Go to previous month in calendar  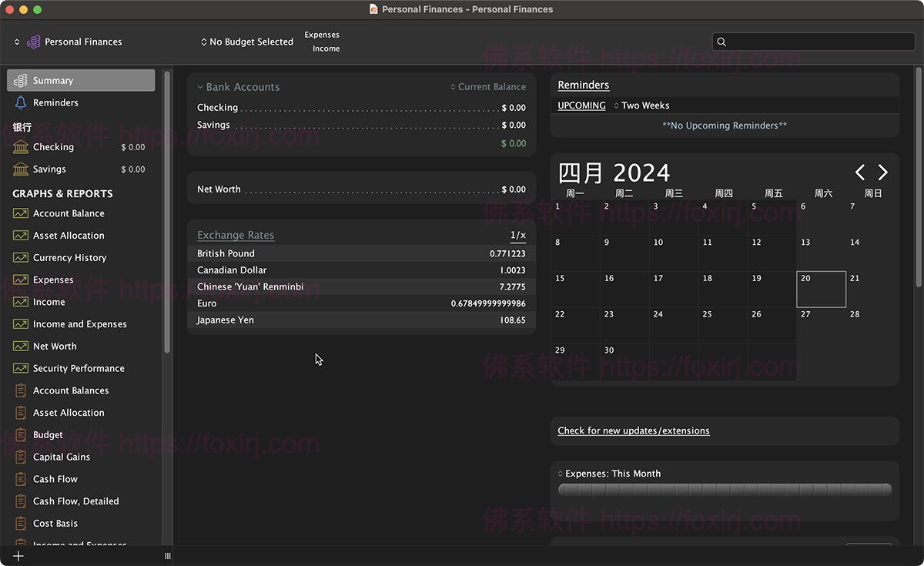click(x=860, y=172)
